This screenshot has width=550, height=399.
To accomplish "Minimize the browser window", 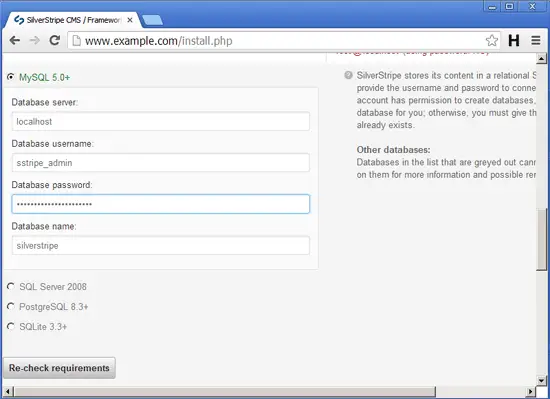I will tap(492, 6).
